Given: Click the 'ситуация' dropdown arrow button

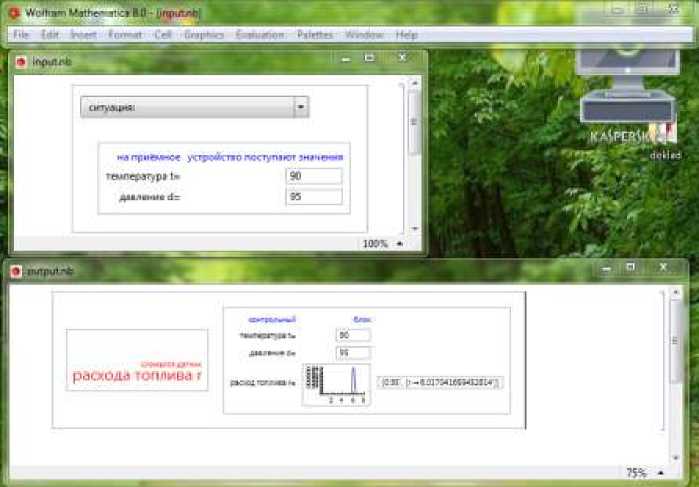Looking at the screenshot, I should pos(301,107).
